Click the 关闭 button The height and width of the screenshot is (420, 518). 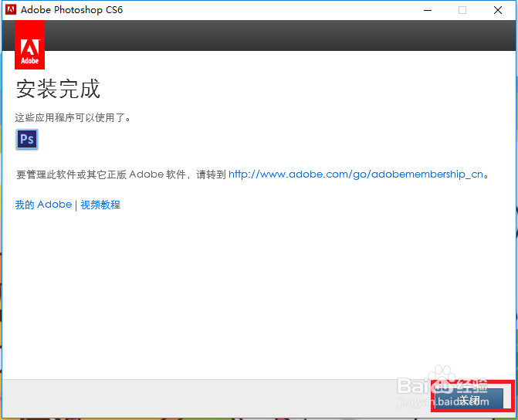pos(469,398)
